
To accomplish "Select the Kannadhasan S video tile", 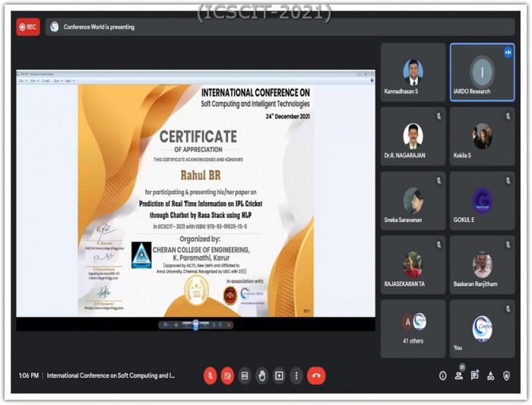I will point(413,73).
